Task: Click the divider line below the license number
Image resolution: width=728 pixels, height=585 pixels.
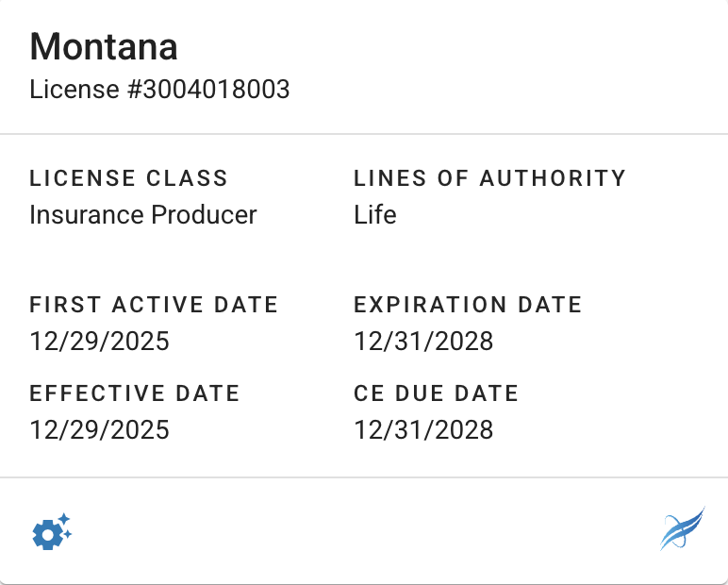Action: [364, 134]
